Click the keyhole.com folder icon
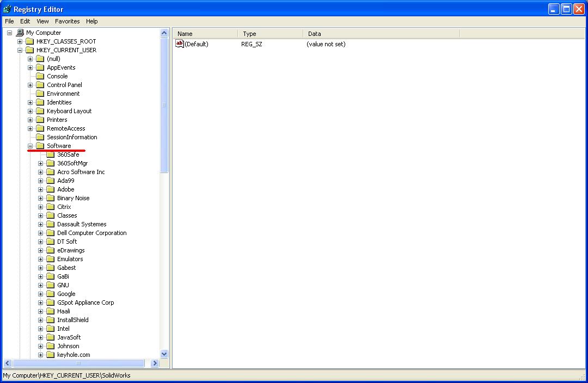Image resolution: width=588 pixels, height=383 pixels. [51, 355]
